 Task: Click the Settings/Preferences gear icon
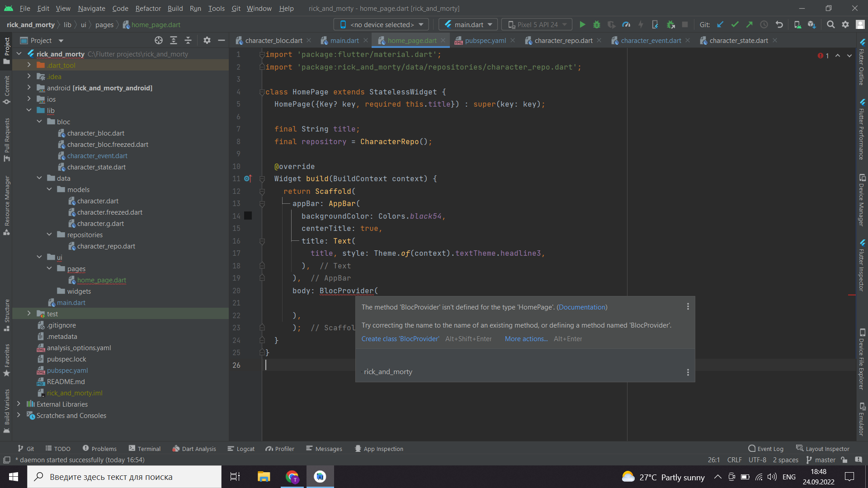coord(845,24)
